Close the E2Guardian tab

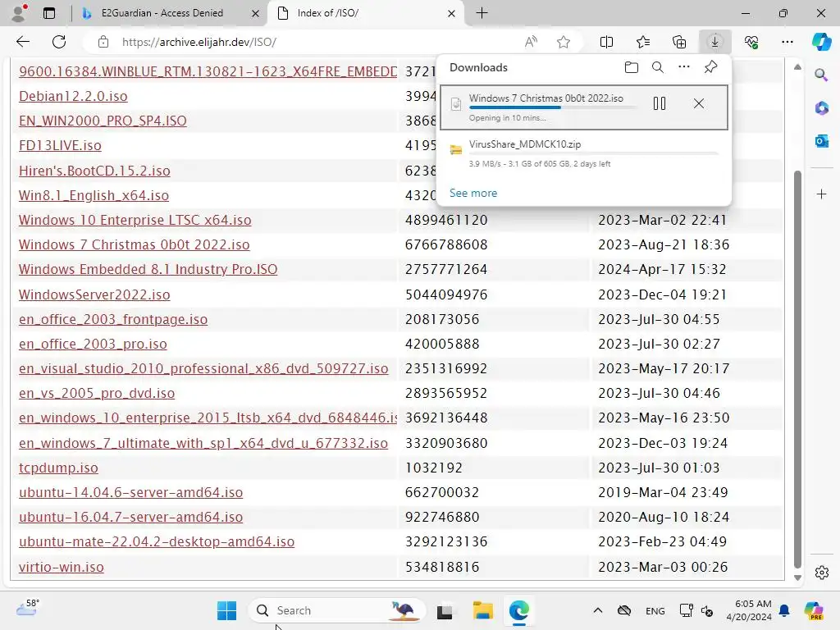pos(256,13)
